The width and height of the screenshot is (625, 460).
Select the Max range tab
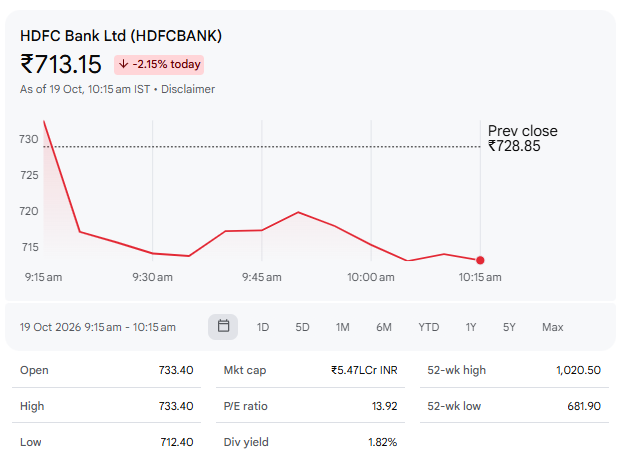click(x=552, y=327)
